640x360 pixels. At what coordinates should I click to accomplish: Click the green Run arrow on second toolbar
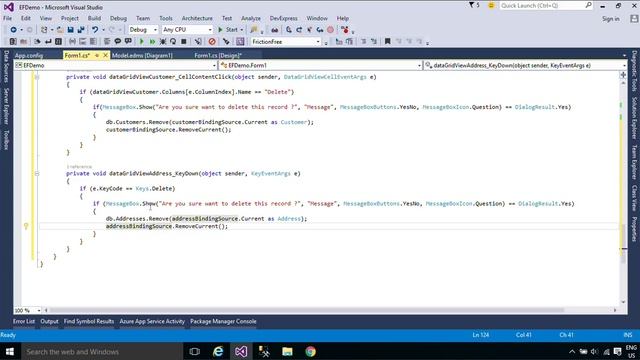coord(142,42)
